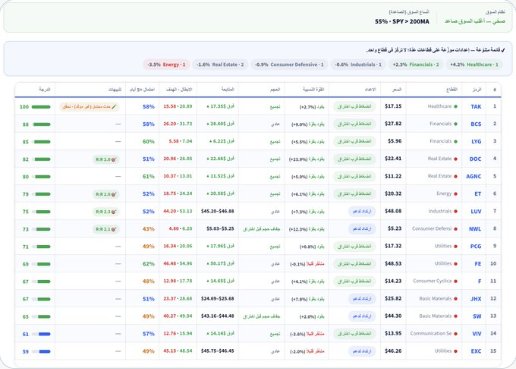Click the price (السعر) column header

[x=397, y=89]
